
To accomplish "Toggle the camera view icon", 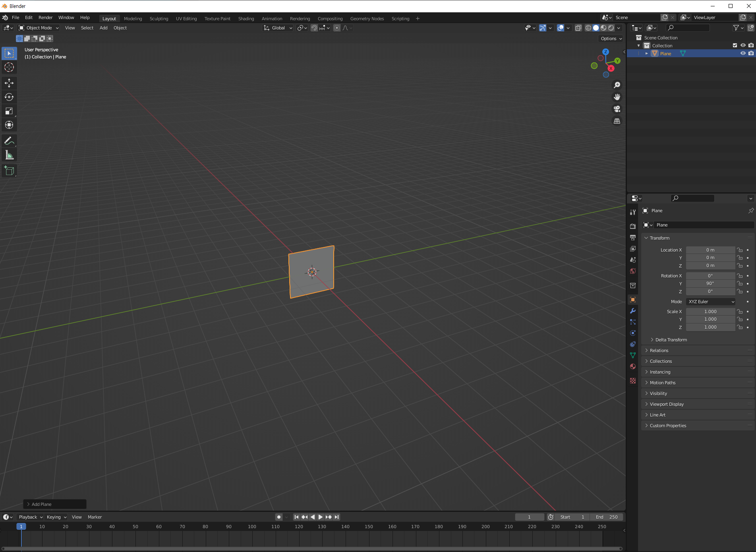I will [x=617, y=109].
